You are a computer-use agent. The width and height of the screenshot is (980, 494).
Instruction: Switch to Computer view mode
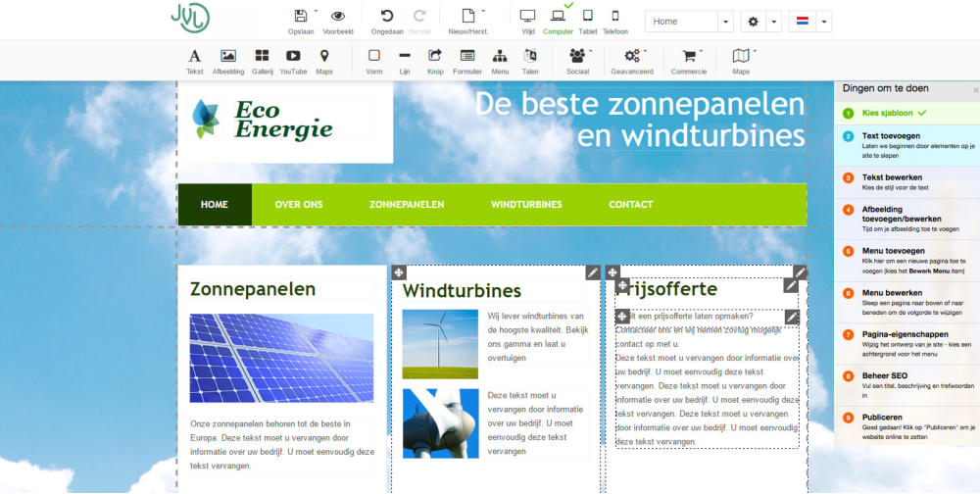tap(558, 17)
